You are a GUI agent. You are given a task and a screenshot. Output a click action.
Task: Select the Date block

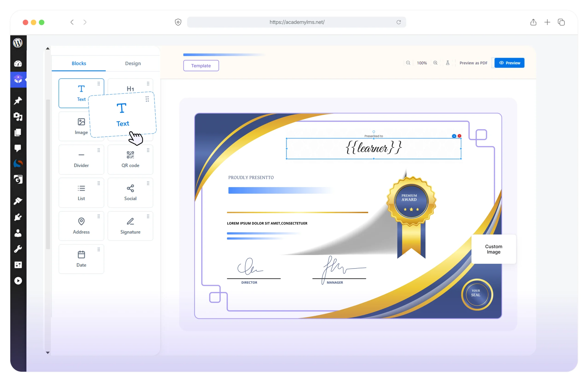tap(81, 259)
